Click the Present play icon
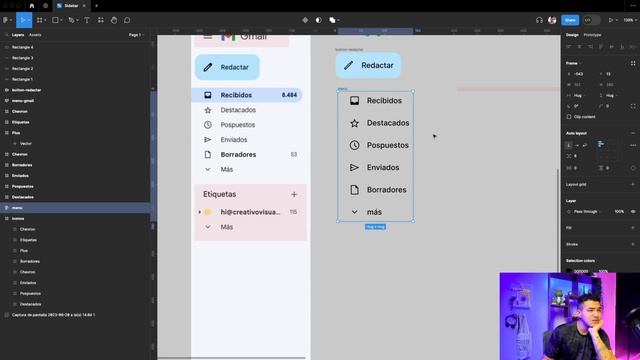Screen dimensions: 640x360 point(611,20)
